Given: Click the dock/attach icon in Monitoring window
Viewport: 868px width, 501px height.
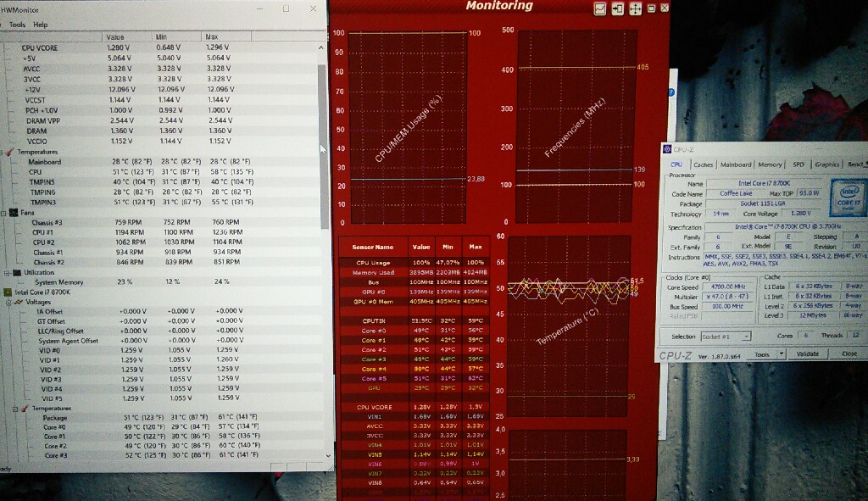Looking at the screenshot, I should [x=617, y=8].
